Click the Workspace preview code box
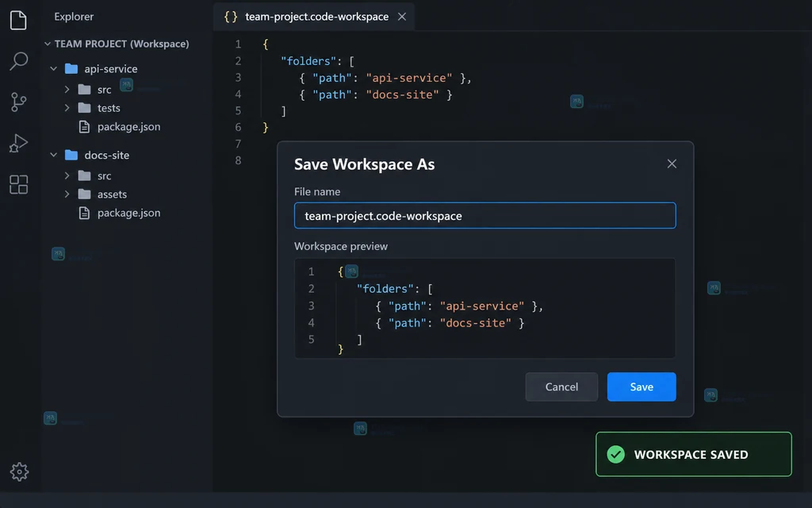 (485, 308)
